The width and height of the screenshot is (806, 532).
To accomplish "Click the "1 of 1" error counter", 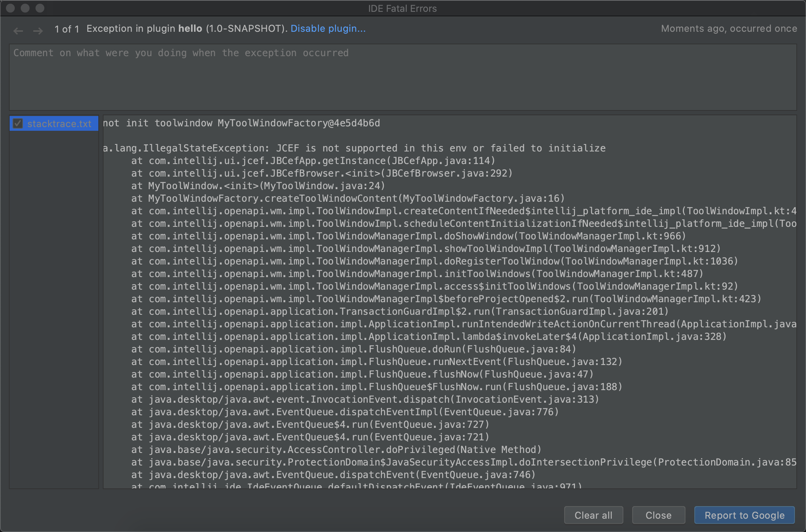I will (67, 29).
